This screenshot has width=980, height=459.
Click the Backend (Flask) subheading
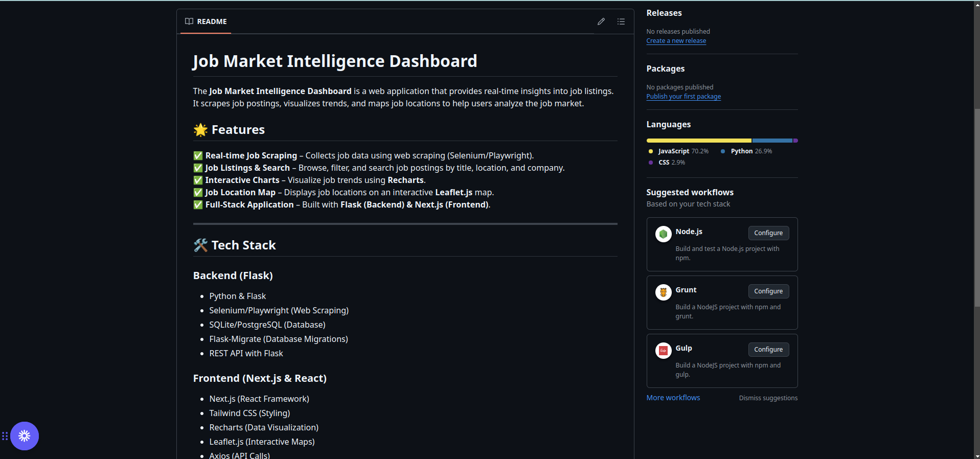[x=233, y=276]
